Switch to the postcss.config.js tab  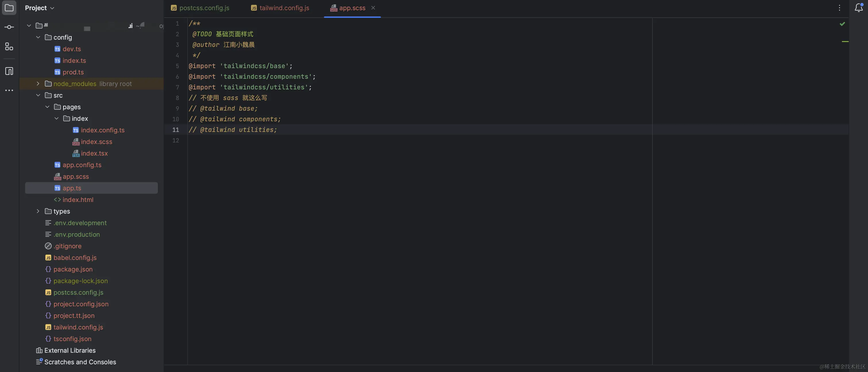[x=204, y=8]
